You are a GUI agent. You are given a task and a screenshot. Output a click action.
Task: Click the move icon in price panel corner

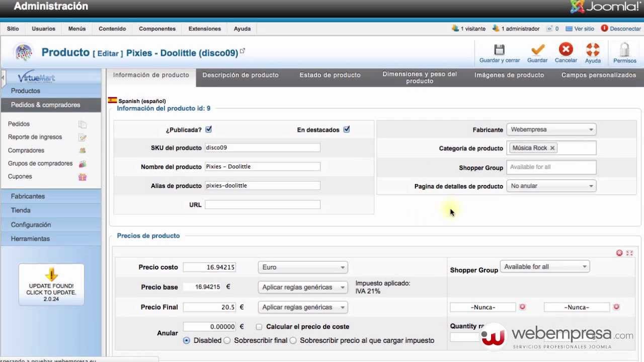point(629,253)
